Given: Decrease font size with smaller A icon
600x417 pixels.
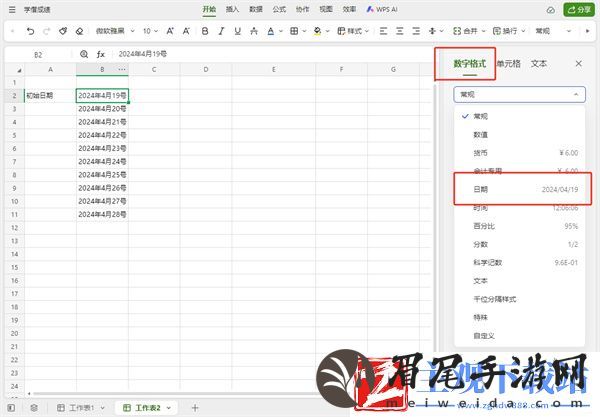Looking at the screenshot, I should [x=186, y=31].
